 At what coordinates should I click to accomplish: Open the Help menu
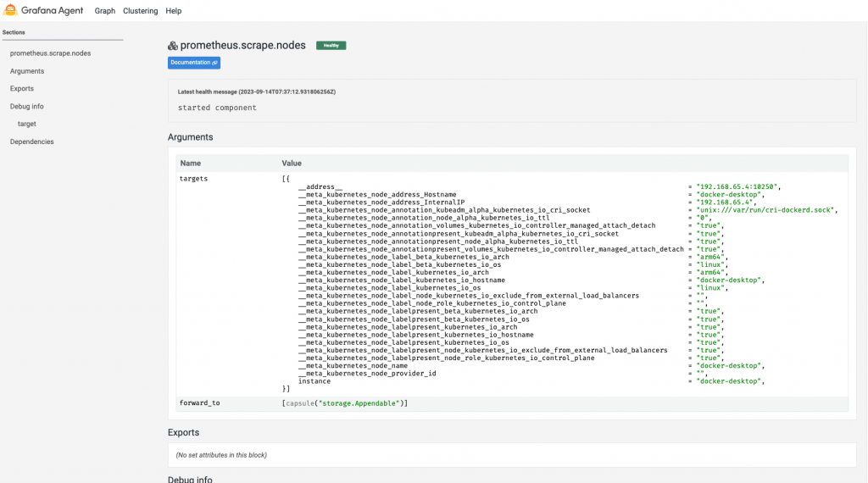(x=173, y=11)
